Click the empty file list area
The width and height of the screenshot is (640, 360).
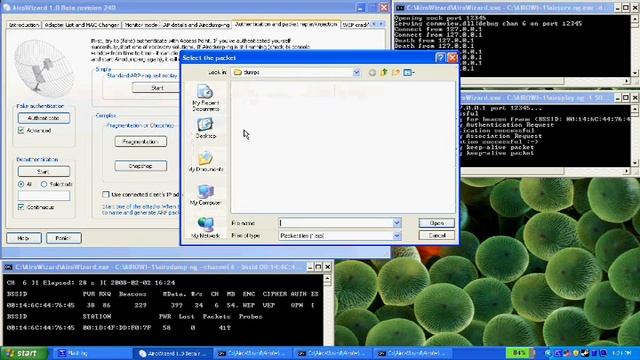[343, 147]
